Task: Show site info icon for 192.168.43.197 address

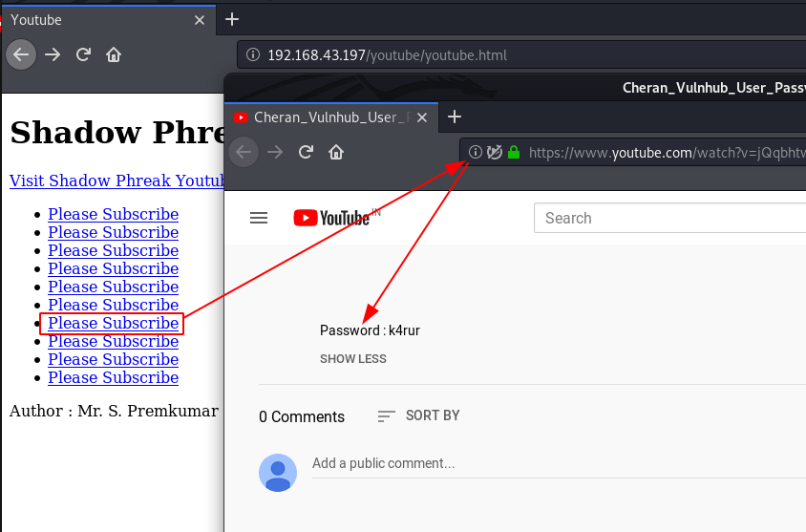Action: tap(253, 54)
